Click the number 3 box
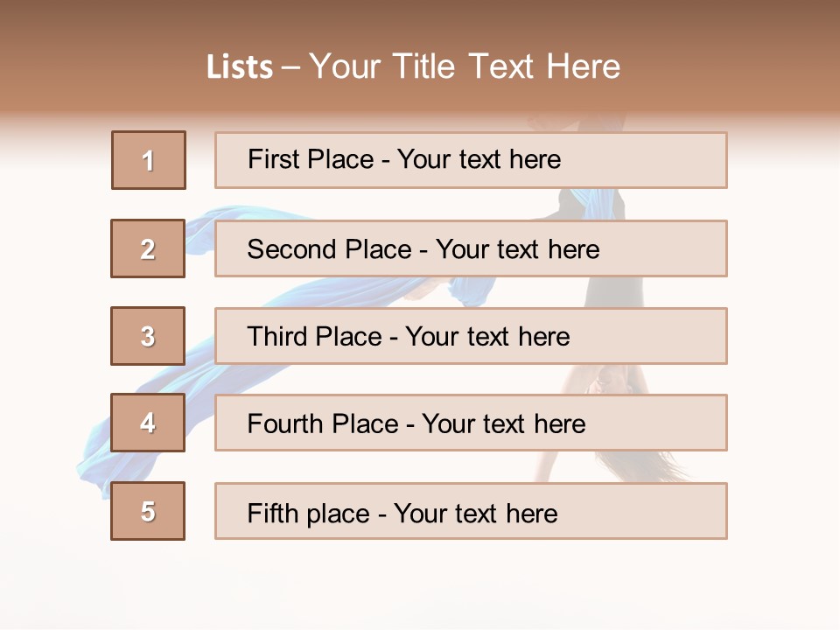Image resolution: width=840 pixels, height=630 pixels. [x=148, y=336]
